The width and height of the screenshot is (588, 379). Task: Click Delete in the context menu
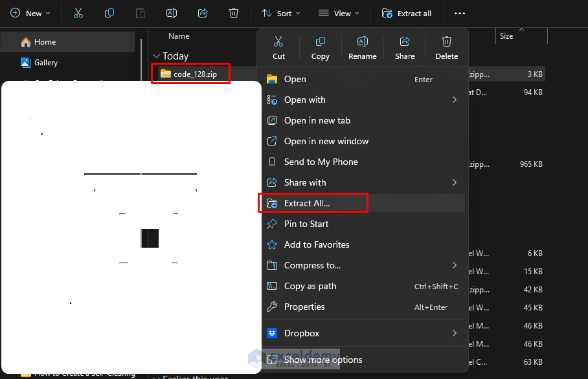tap(447, 48)
